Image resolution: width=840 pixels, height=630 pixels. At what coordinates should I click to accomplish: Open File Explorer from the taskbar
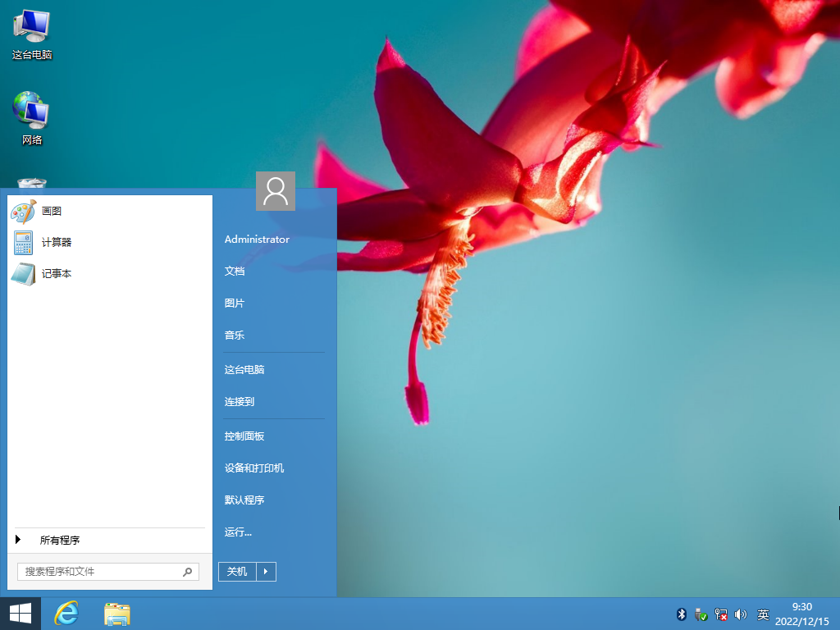coord(117,614)
